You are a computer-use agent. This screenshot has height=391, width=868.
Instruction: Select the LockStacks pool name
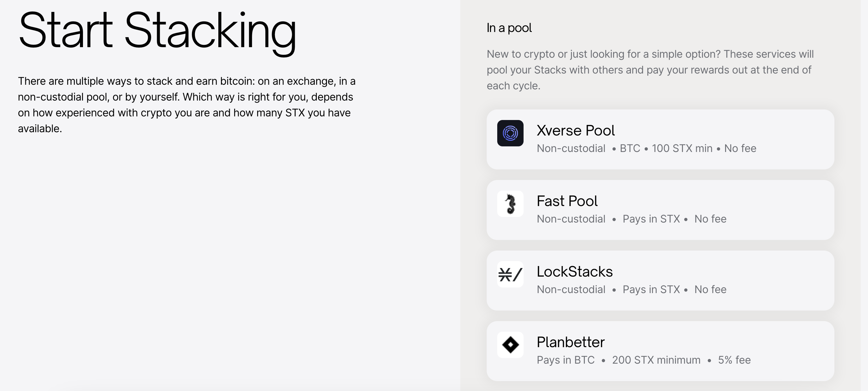coord(575,272)
